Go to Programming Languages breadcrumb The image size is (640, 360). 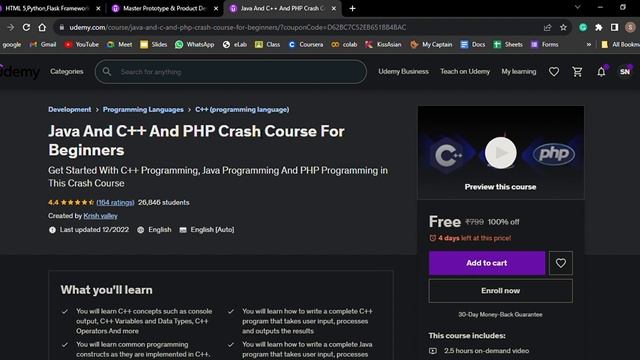143,109
